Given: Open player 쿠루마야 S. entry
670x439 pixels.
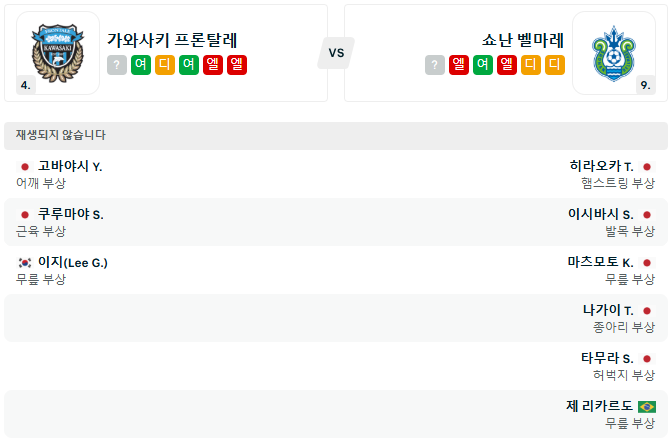Looking at the screenshot, I should click(70, 214).
